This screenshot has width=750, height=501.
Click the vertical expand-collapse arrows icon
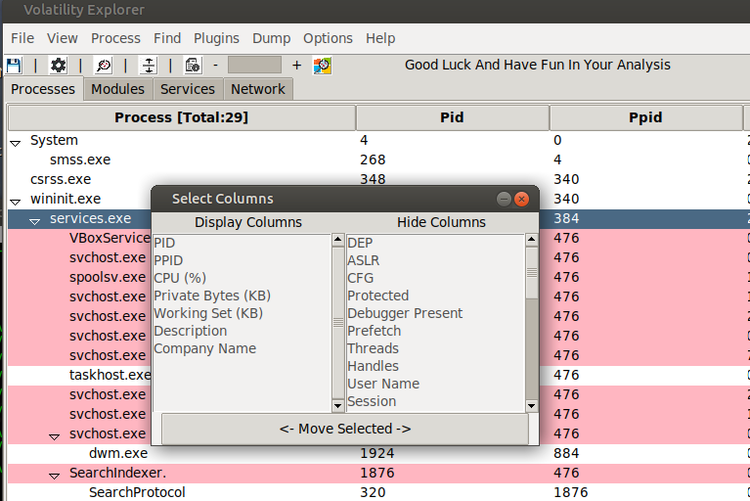tap(149, 65)
